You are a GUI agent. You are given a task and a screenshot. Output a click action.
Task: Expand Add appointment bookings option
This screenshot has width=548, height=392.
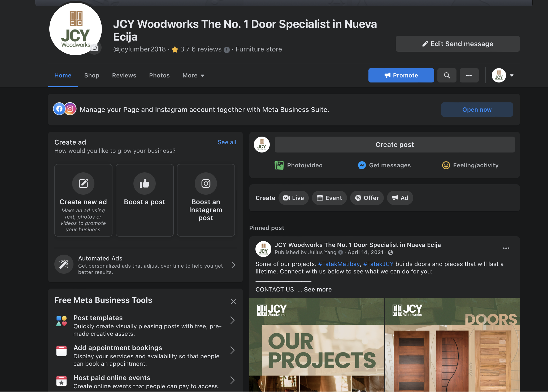(x=232, y=350)
